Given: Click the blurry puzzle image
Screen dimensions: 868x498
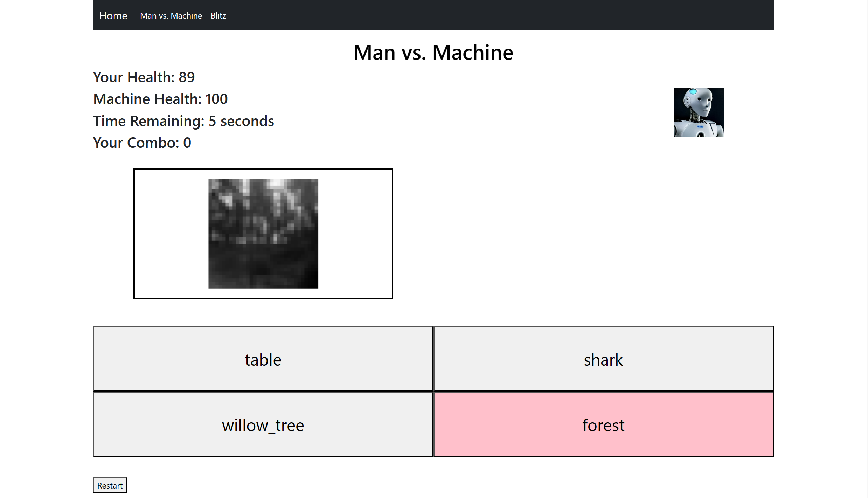Looking at the screenshot, I should coord(263,233).
